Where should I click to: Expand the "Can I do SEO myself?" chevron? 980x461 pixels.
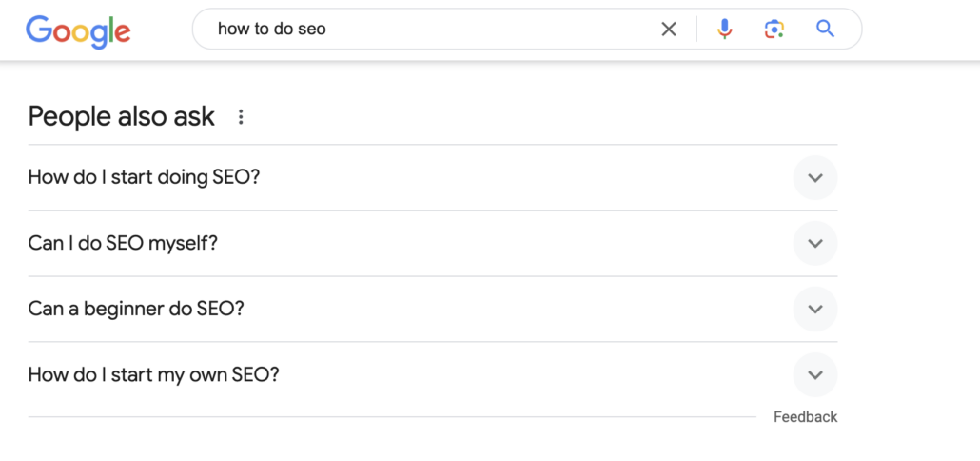[814, 244]
